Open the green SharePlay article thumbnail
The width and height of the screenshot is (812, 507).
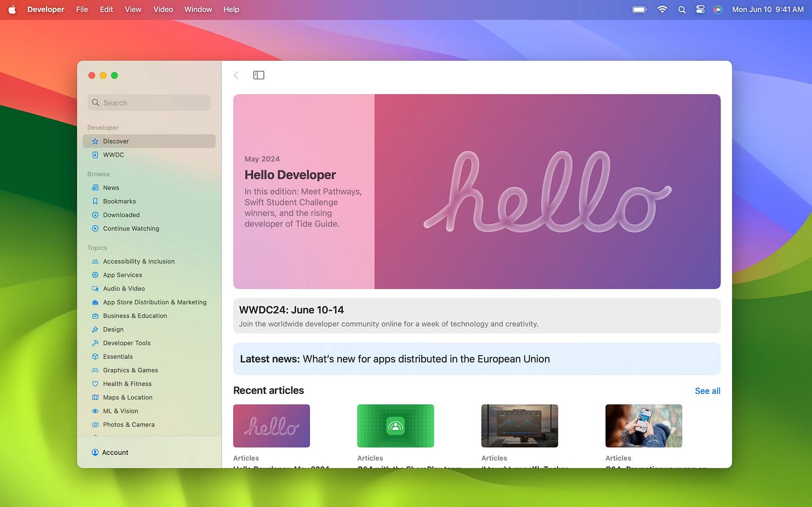395,426
